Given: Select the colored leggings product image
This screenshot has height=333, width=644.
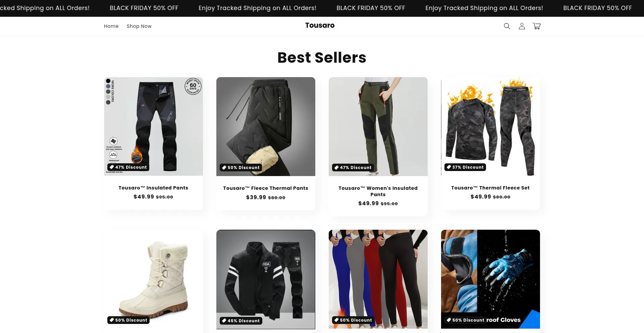Looking at the screenshot, I should pos(378,279).
